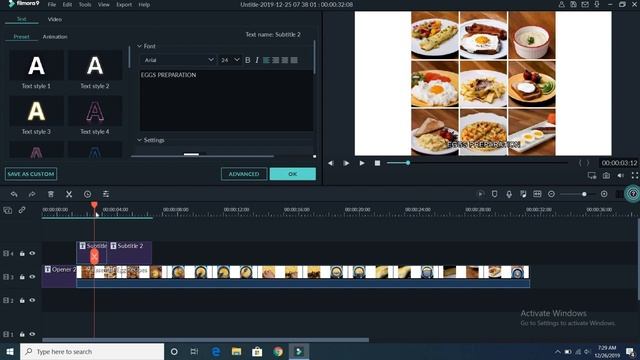The width and height of the screenshot is (640, 360).
Task: Toggle Bold text formatting
Action: (x=247, y=60)
